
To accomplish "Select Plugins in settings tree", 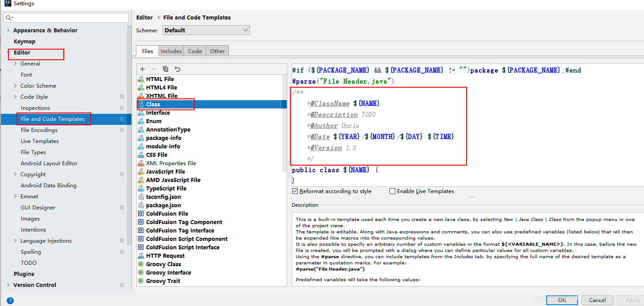I will [x=24, y=274].
